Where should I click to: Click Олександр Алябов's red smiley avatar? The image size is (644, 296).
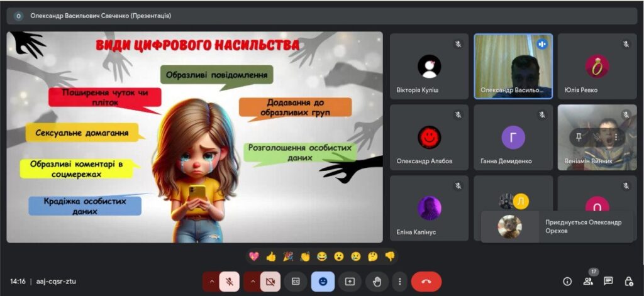coord(429,138)
